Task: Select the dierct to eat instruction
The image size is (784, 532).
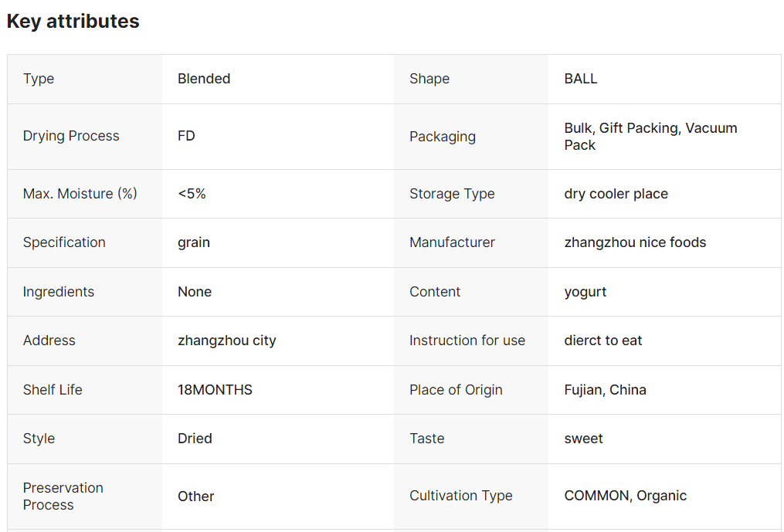Action: click(603, 341)
